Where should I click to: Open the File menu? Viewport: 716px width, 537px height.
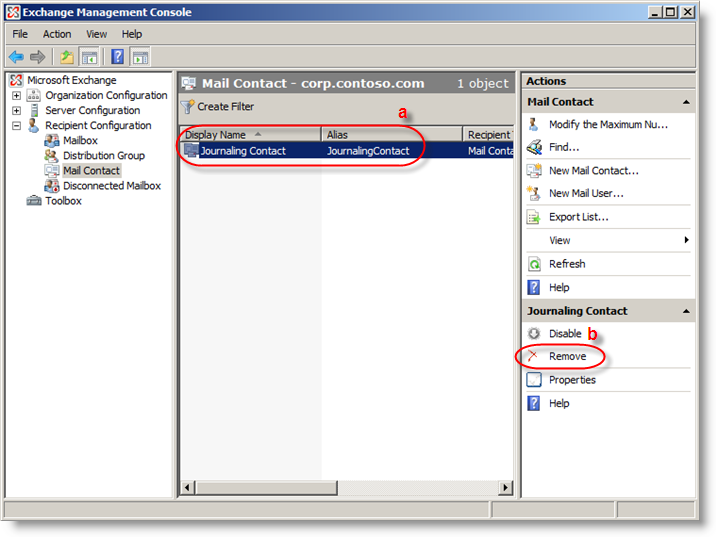pyautogui.click(x=20, y=34)
